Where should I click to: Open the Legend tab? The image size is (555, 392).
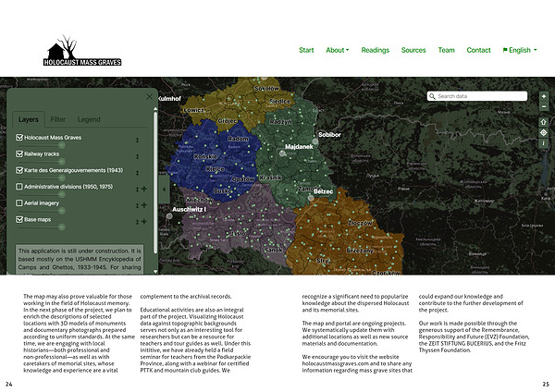89,119
